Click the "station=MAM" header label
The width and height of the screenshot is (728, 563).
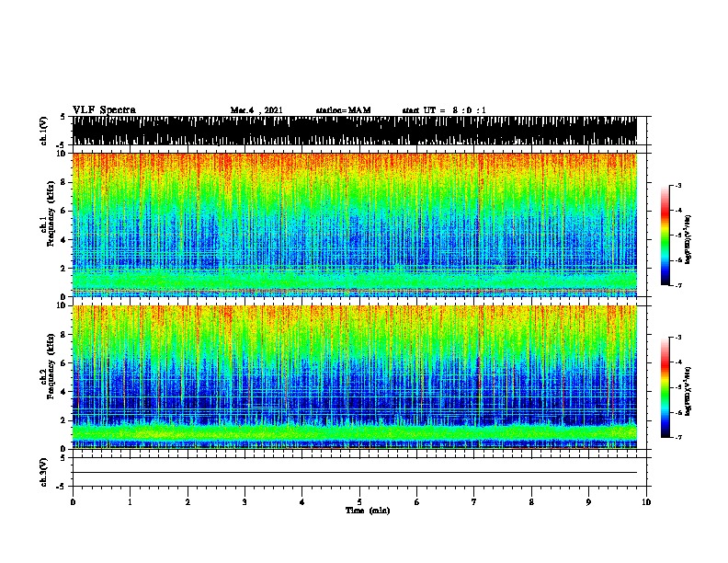click(x=343, y=110)
